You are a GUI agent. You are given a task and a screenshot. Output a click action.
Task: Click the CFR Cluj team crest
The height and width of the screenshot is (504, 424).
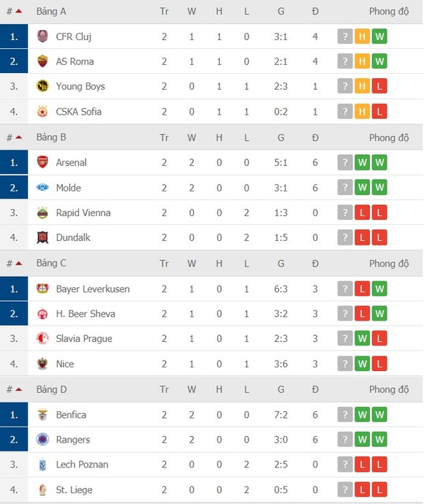point(42,37)
